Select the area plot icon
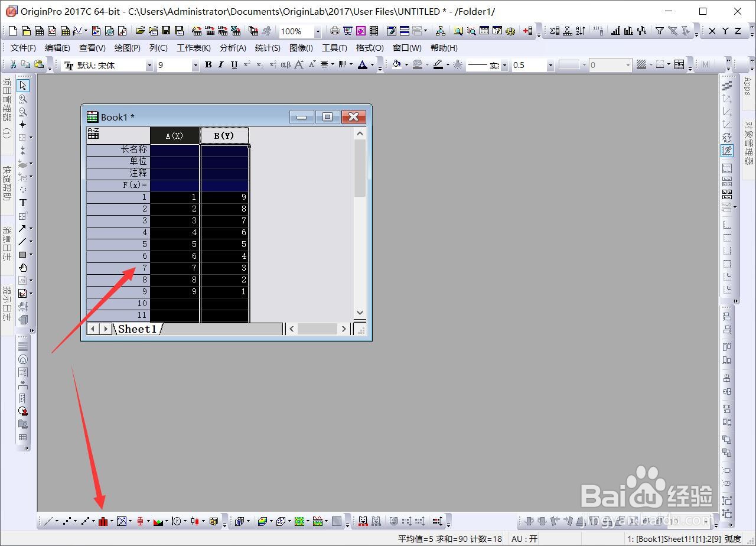This screenshot has height=546, width=756. tap(158, 521)
